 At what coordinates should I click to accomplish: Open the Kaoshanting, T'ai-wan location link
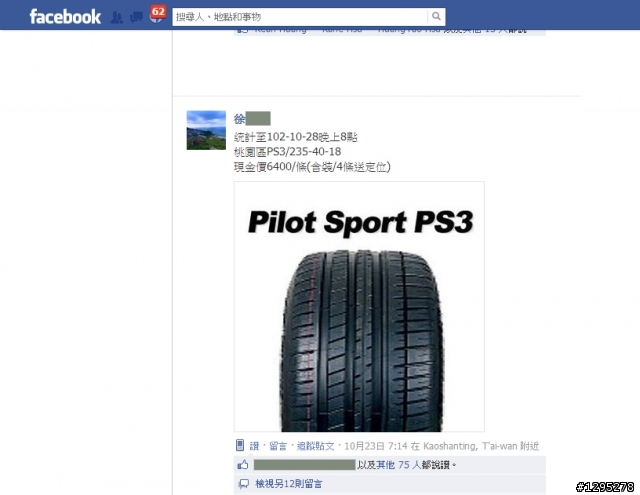point(471,446)
